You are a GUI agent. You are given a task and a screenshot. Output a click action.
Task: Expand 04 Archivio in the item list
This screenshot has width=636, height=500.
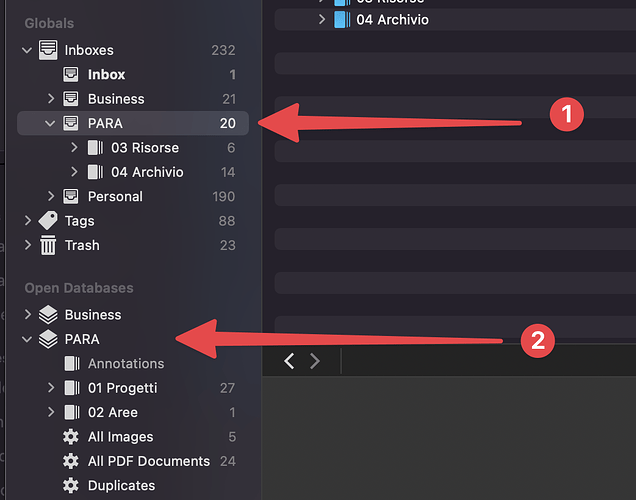[x=322, y=19]
